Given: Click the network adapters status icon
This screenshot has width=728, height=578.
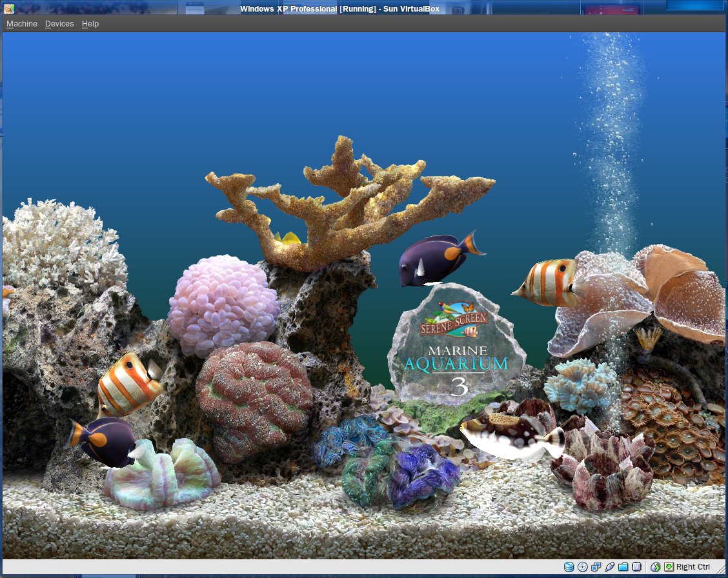Looking at the screenshot, I should click(x=596, y=566).
